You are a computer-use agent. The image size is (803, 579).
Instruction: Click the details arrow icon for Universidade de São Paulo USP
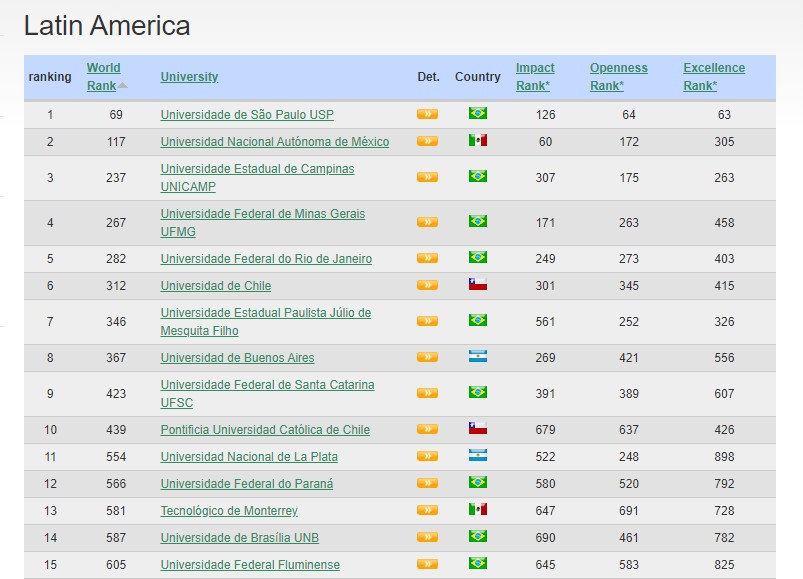427,114
